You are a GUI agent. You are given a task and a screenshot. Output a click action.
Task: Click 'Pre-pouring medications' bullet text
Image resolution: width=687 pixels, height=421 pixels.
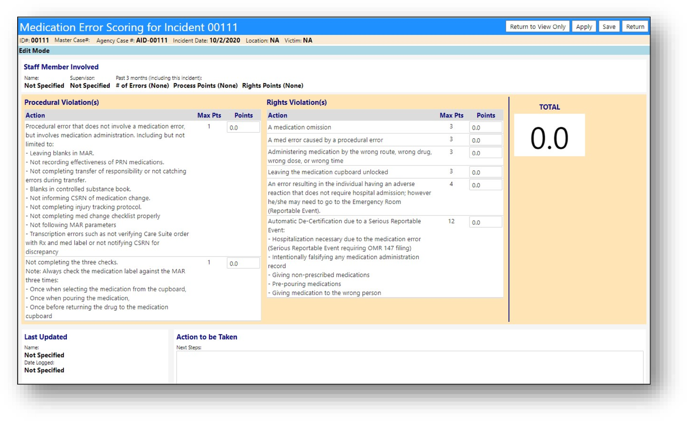click(306, 284)
